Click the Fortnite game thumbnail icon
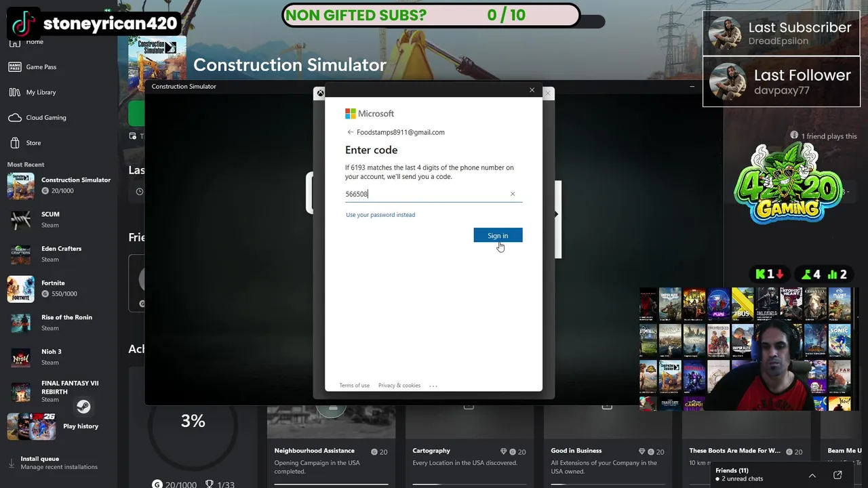The height and width of the screenshot is (488, 868). (20, 289)
